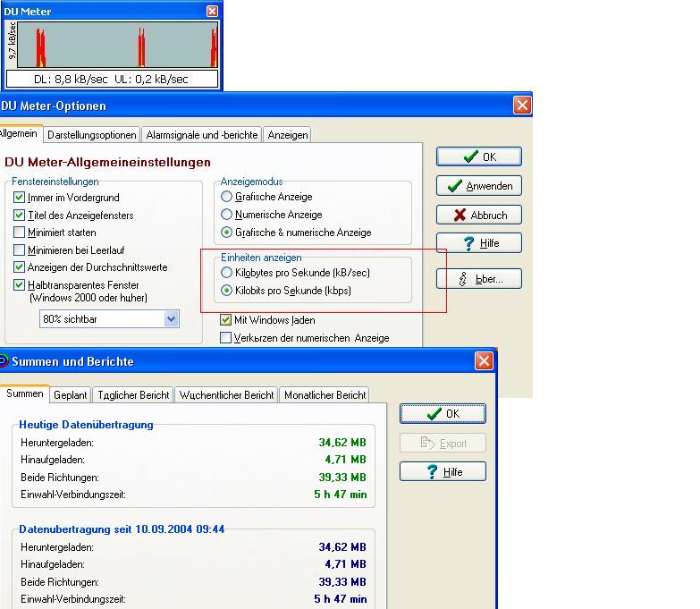The width and height of the screenshot is (700, 609).
Task: Click today's Hinaufgeladen value 4,71 MB
Action: tap(346, 460)
